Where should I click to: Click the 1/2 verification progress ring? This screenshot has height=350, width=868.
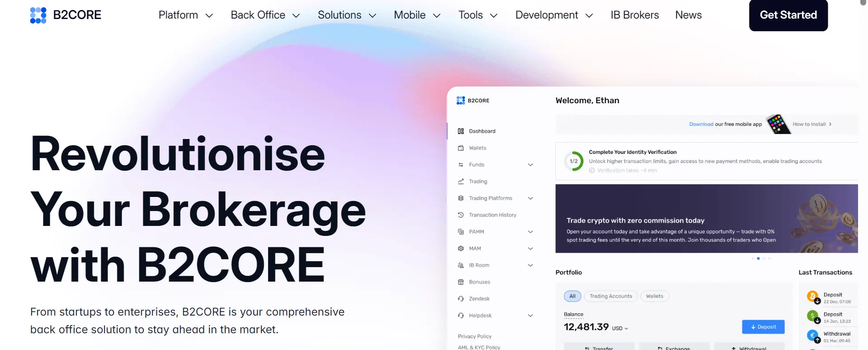[574, 161]
